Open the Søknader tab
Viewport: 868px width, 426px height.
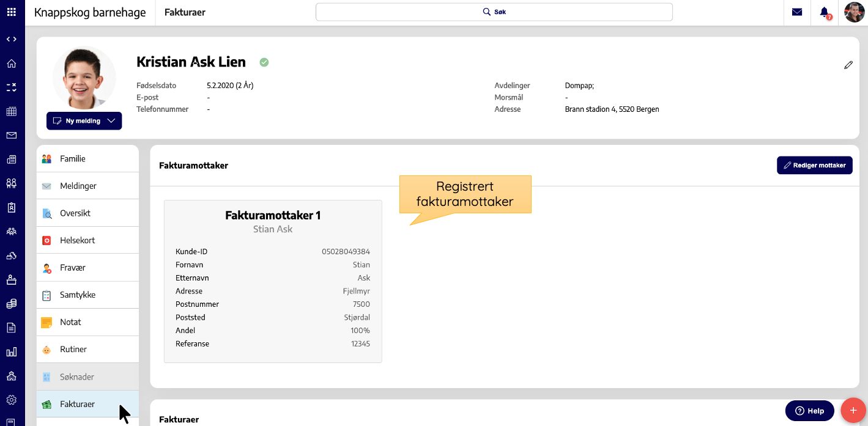[87, 376]
